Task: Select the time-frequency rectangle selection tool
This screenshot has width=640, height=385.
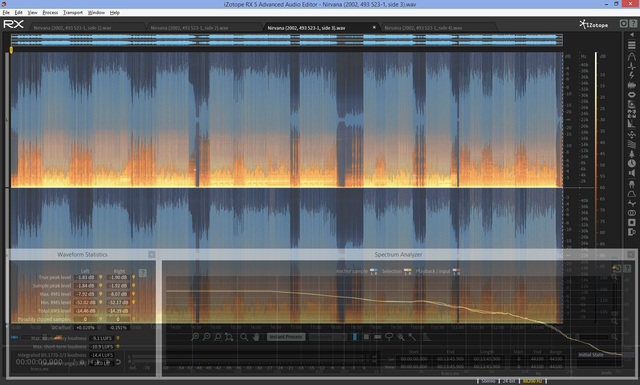Action: click(366, 337)
